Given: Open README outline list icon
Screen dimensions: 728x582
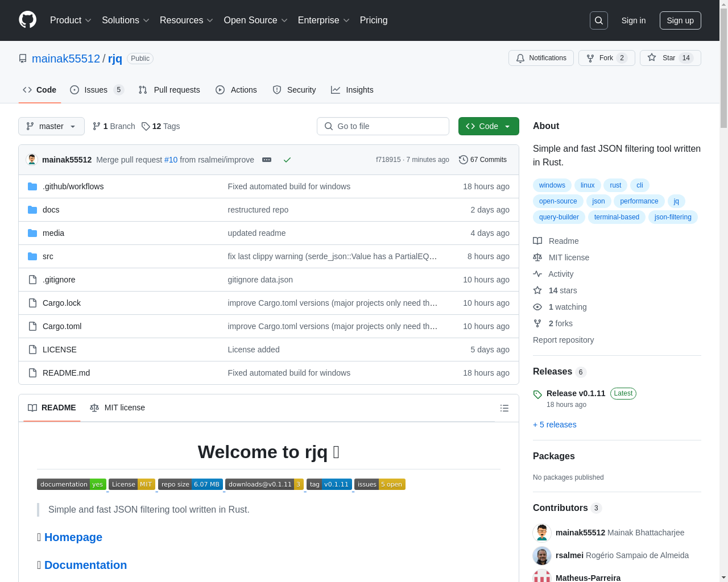Looking at the screenshot, I should pyautogui.click(x=504, y=408).
